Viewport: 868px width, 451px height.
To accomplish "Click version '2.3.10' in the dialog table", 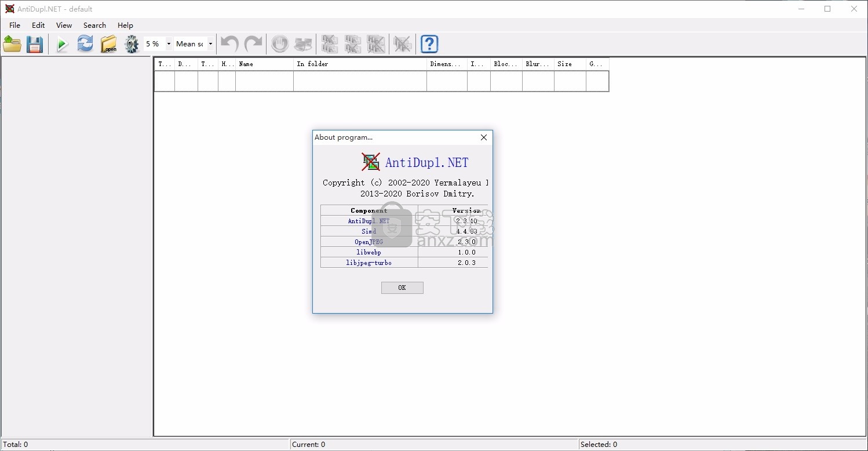I will point(466,221).
